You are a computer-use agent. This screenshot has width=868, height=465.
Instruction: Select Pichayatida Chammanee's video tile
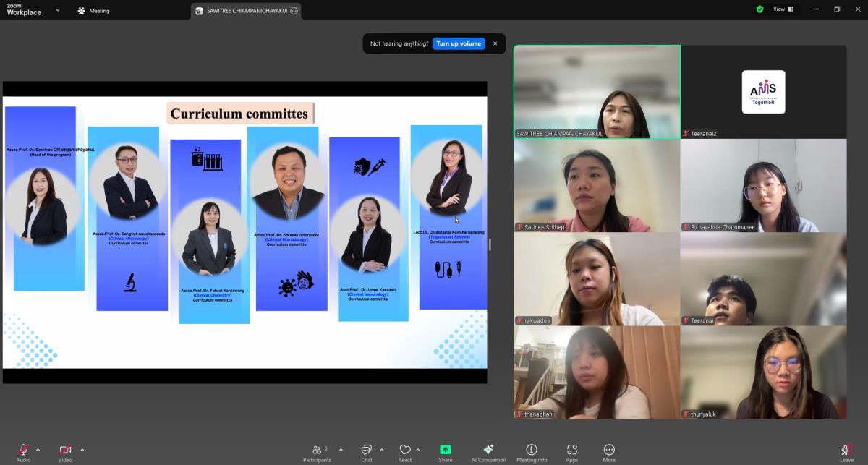(763, 186)
